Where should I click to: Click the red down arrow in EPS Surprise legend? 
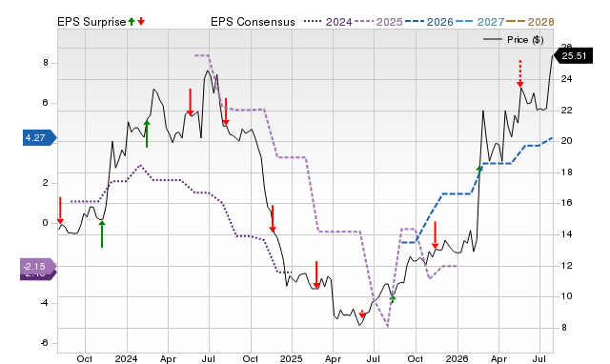(x=141, y=22)
